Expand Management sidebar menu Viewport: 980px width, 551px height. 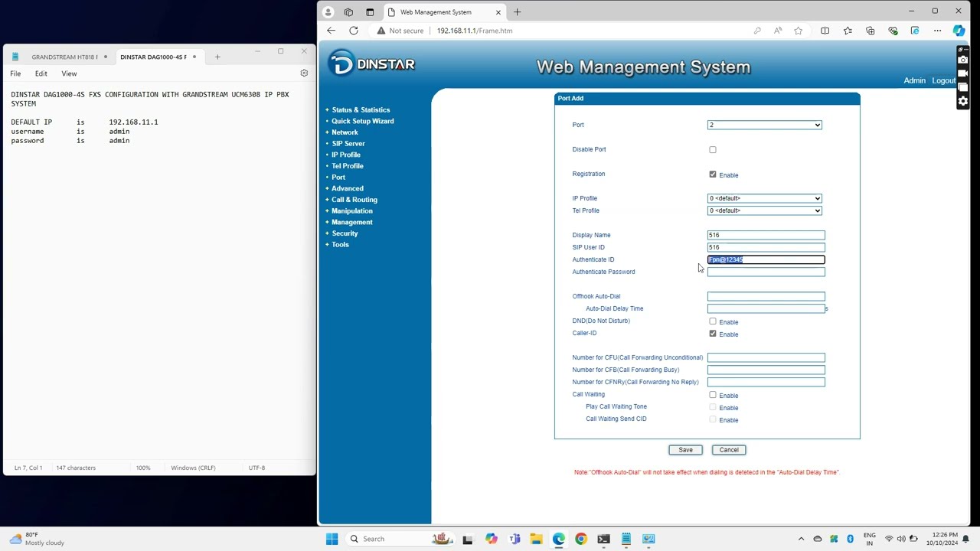(x=352, y=222)
